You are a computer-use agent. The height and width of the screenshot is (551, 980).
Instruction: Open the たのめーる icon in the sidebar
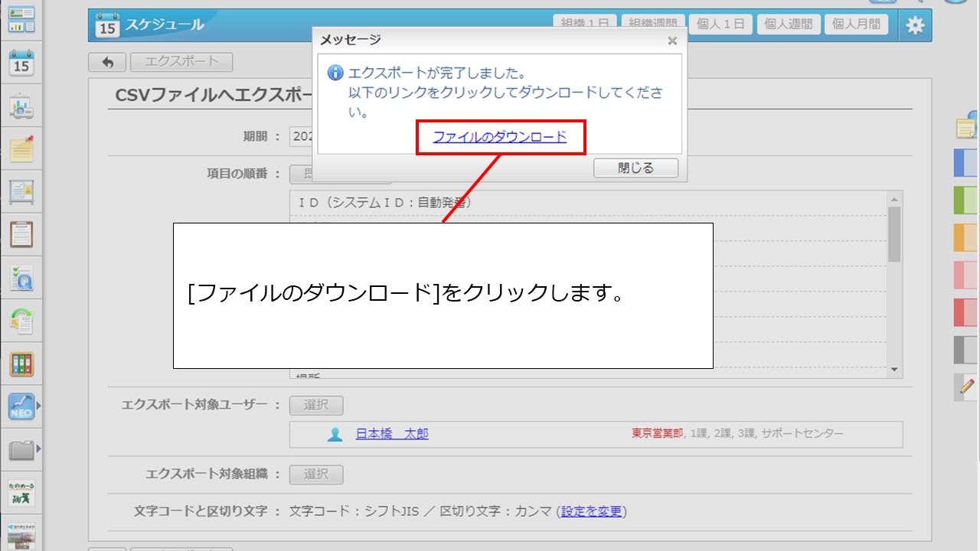(21, 492)
